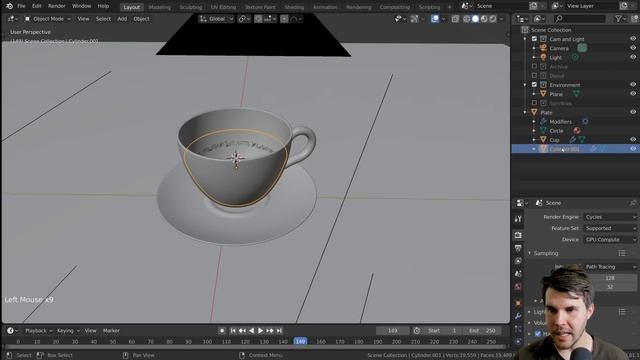
Task: Play the animation forward
Action: pyautogui.click(x=260, y=331)
